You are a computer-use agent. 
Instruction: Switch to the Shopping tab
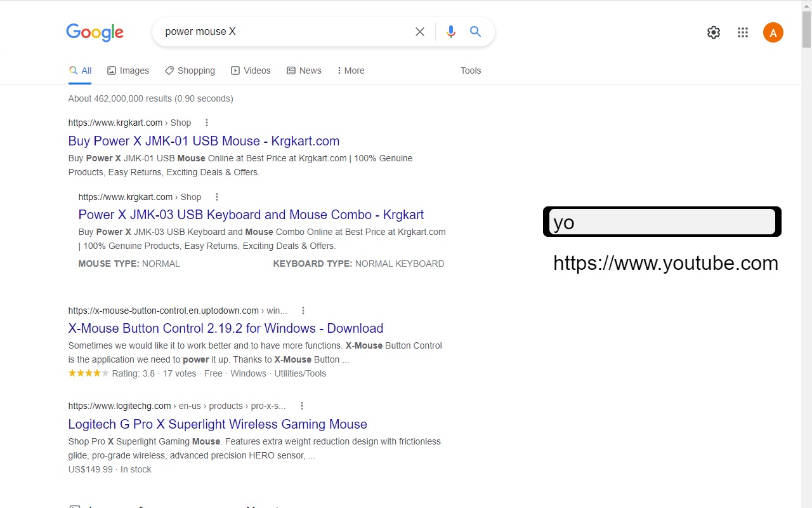190,70
